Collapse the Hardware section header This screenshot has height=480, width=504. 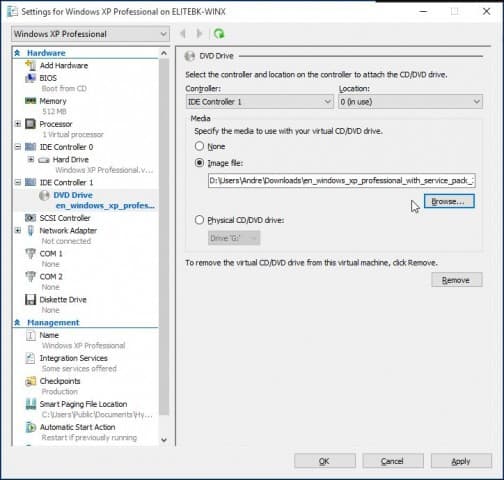tap(17, 53)
